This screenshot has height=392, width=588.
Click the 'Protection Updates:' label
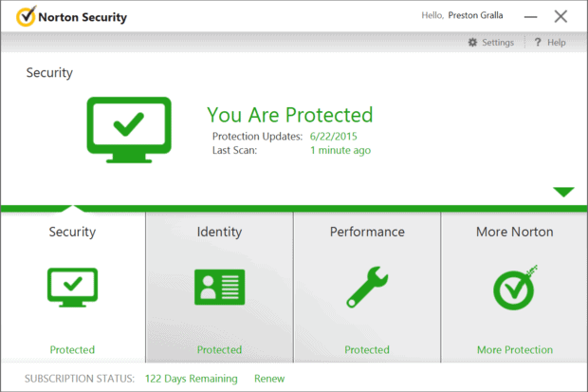point(257,137)
